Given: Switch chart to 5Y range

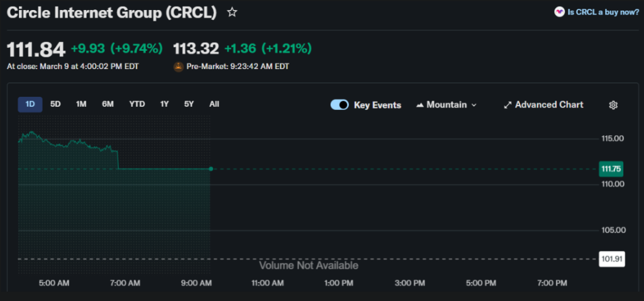Looking at the screenshot, I should pos(189,104).
